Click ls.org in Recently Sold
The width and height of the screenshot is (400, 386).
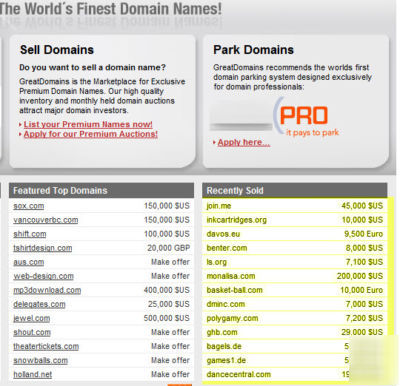pyautogui.click(x=216, y=262)
